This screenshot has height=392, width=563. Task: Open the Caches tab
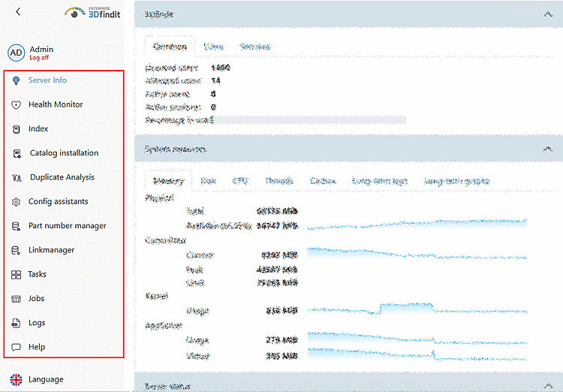pos(323,181)
